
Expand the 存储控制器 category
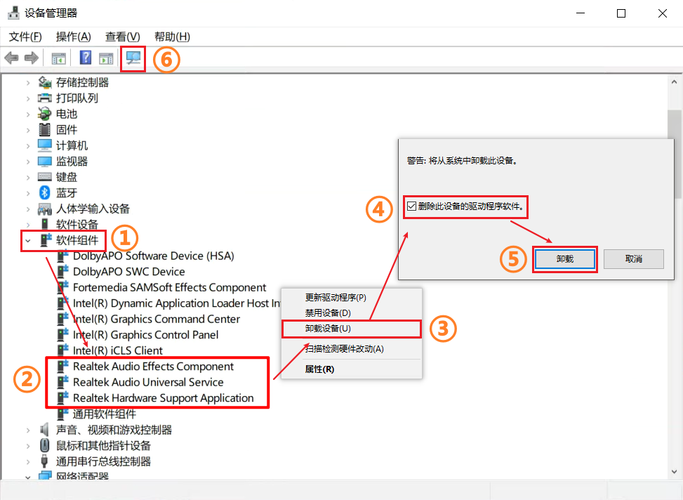pos(28,82)
